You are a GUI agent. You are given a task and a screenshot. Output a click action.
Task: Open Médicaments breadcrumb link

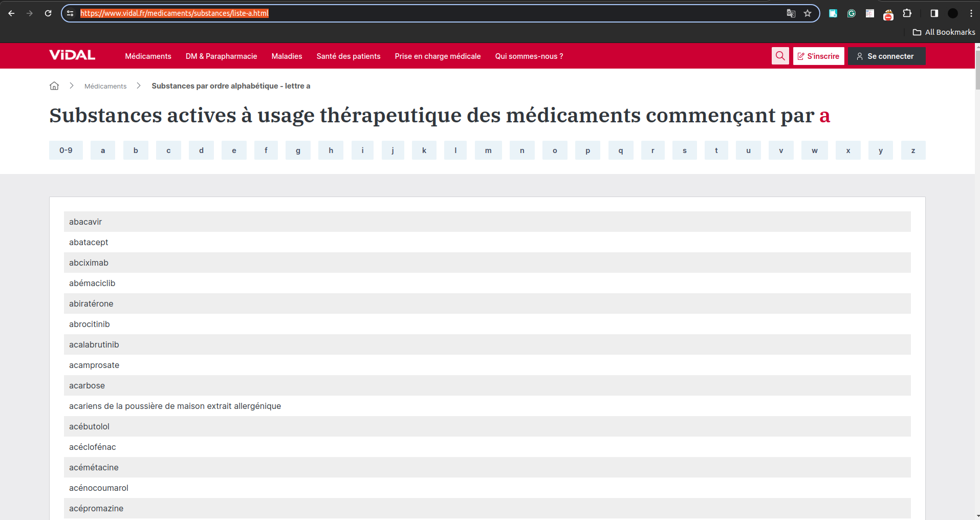tap(105, 86)
